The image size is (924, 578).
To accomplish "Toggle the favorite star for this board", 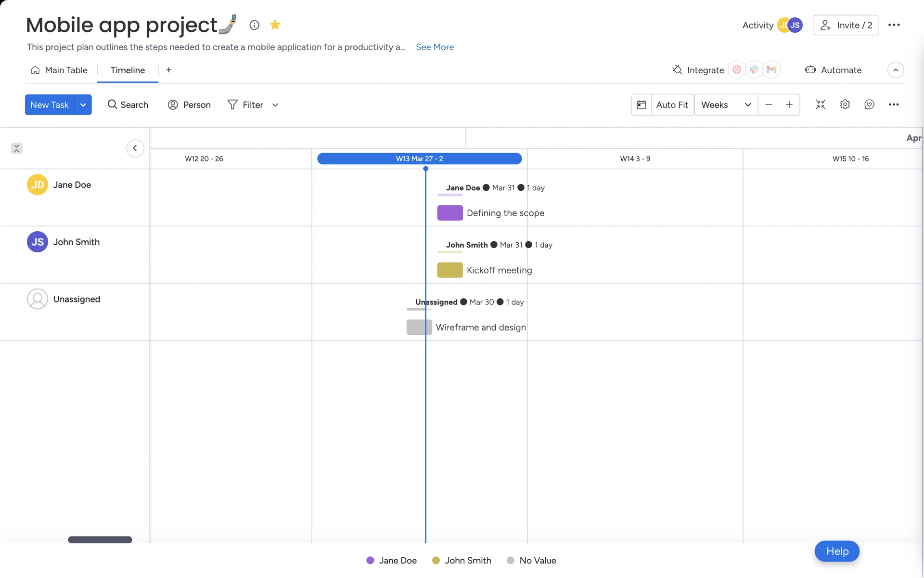I will (x=275, y=25).
